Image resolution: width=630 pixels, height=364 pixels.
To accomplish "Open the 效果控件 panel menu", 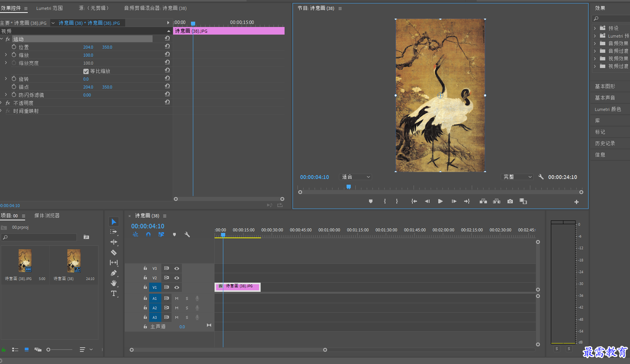I will coord(26,8).
